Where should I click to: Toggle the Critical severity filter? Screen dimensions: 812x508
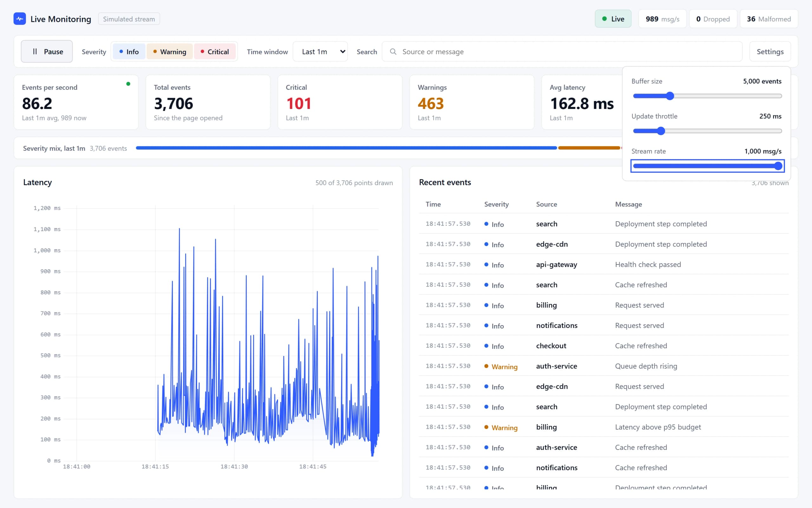[x=215, y=52]
